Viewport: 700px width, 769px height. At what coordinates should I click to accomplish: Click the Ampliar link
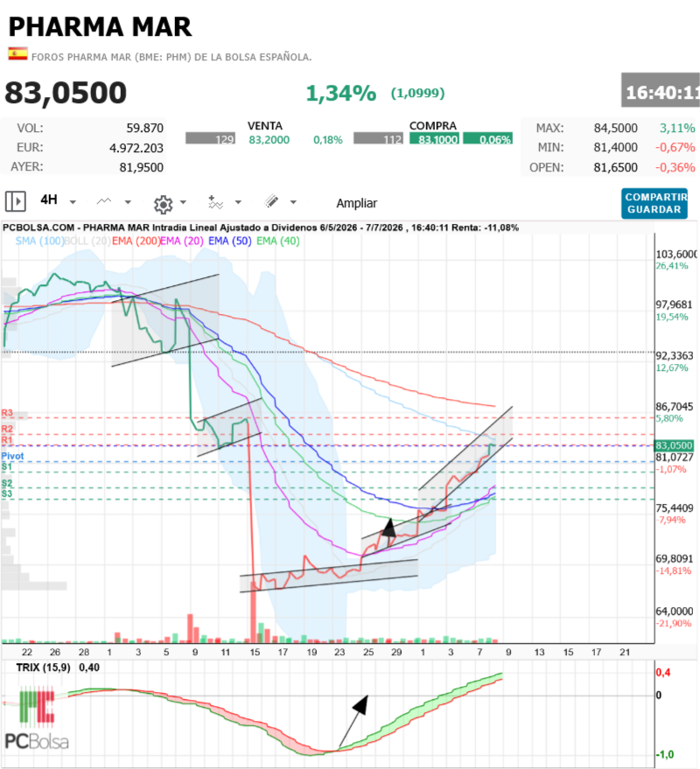pyautogui.click(x=357, y=203)
